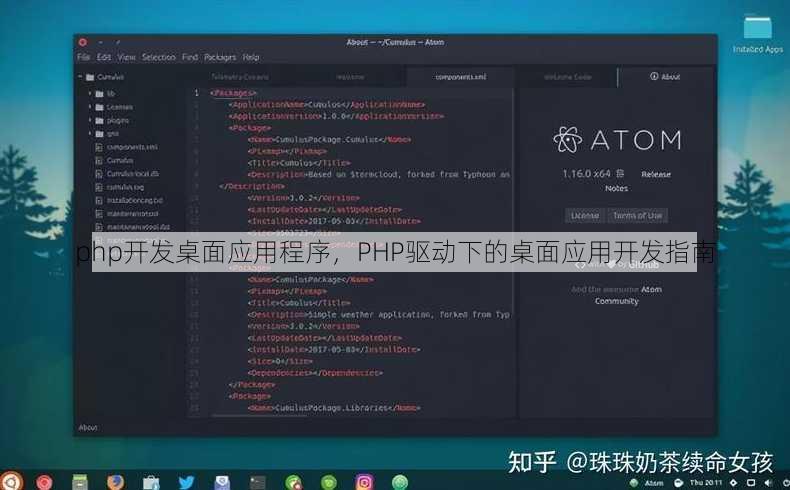
Task: Click the lib folder icon in tree
Action: [x=99, y=94]
